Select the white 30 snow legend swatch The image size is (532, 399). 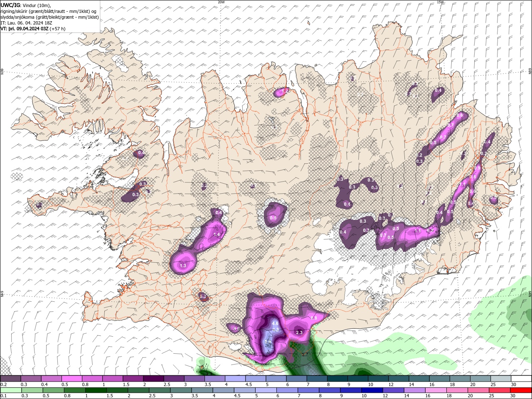click(x=521, y=379)
